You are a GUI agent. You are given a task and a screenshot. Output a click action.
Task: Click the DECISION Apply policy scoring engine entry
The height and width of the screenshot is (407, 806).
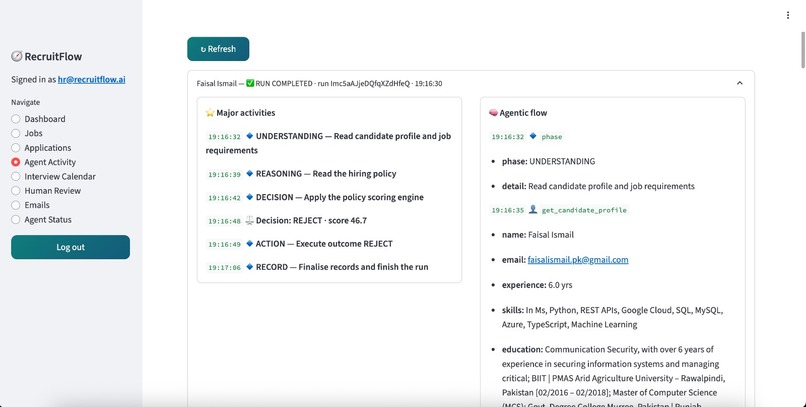tap(340, 197)
